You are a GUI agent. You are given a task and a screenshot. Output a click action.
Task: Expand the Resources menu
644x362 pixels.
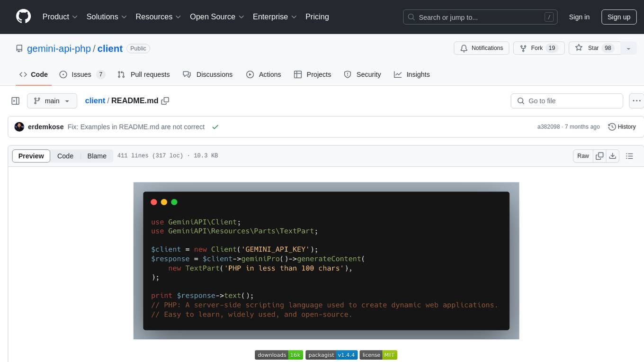coord(158,17)
